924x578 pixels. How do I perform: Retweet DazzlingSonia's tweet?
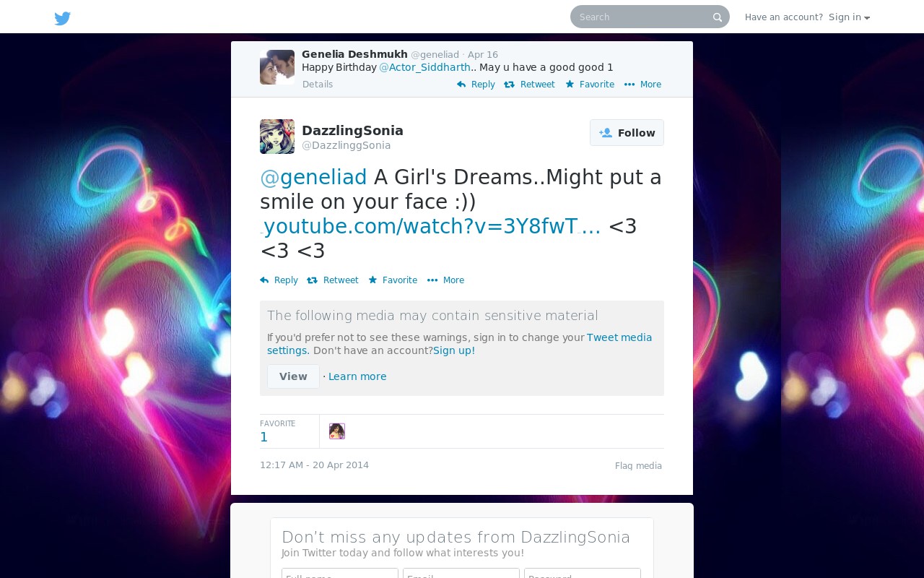coord(333,280)
